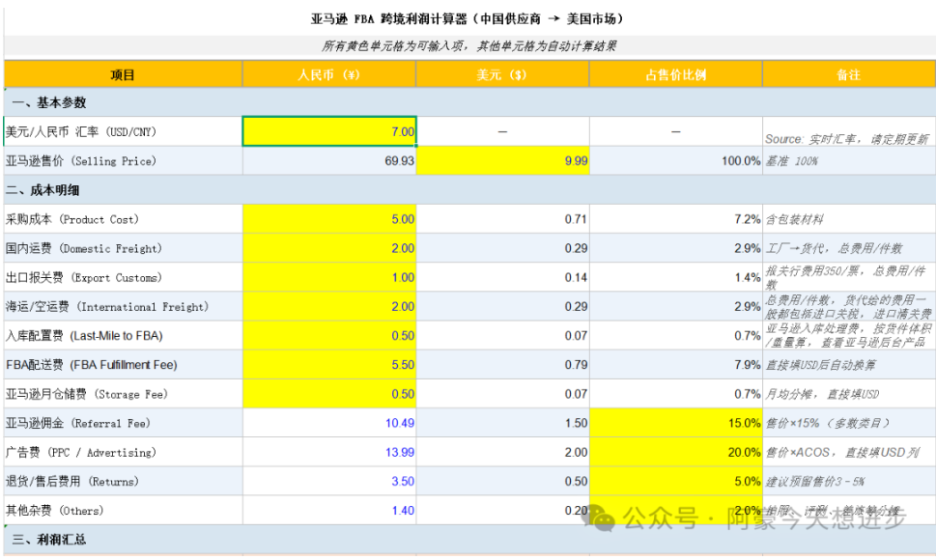Screen dimensions: 936x560
Task: Select label 退货/售后费用 (Returns)
Action: tap(72, 481)
